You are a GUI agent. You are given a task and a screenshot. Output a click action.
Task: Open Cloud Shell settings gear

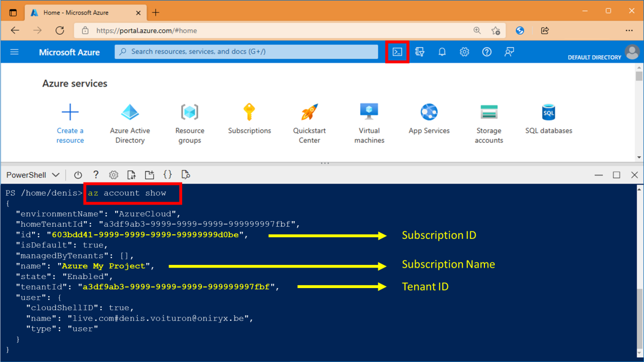pyautogui.click(x=114, y=175)
